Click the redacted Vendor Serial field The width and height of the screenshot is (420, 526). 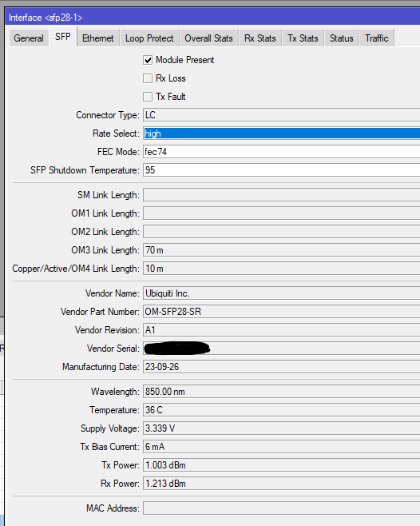(282, 349)
